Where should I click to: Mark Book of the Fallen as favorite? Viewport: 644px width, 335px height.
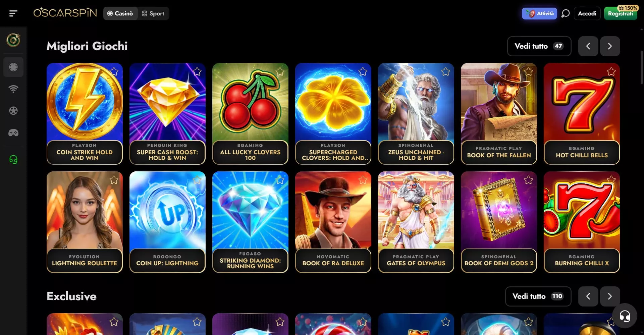click(528, 71)
